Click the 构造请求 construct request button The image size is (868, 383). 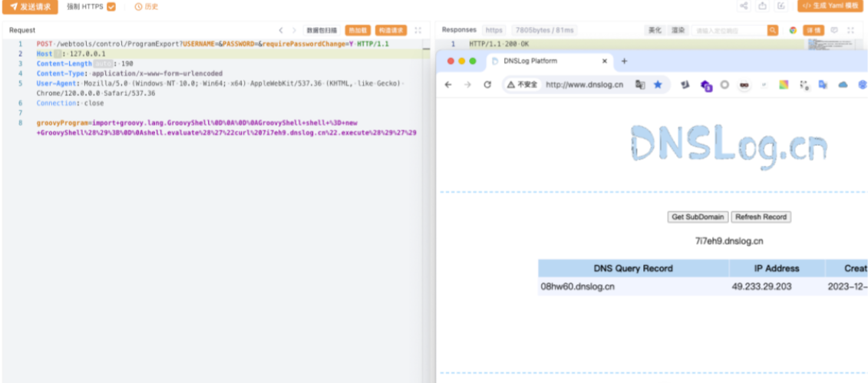coord(391,31)
